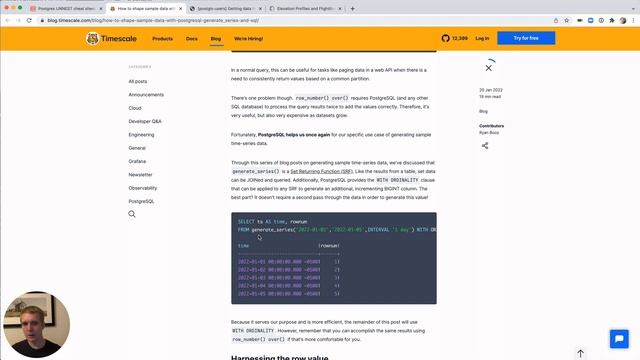Select the PostgreSQL category
This screenshot has height=360, width=640.
[141, 201]
